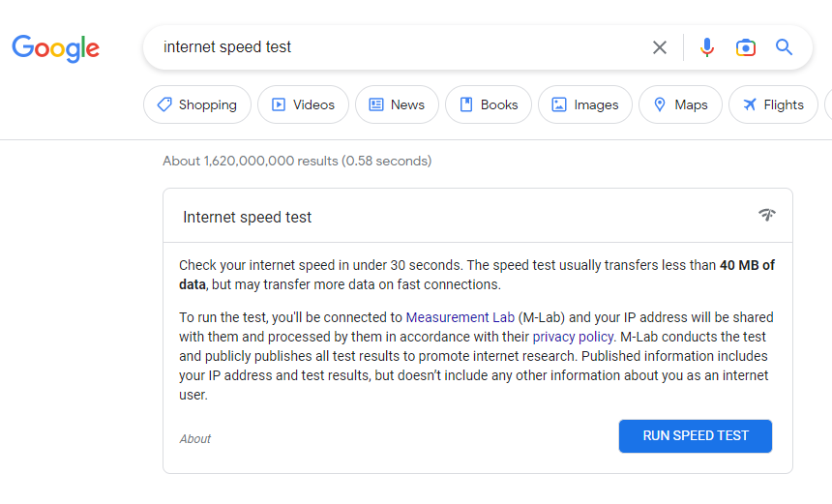Switch to Images results

tap(585, 105)
